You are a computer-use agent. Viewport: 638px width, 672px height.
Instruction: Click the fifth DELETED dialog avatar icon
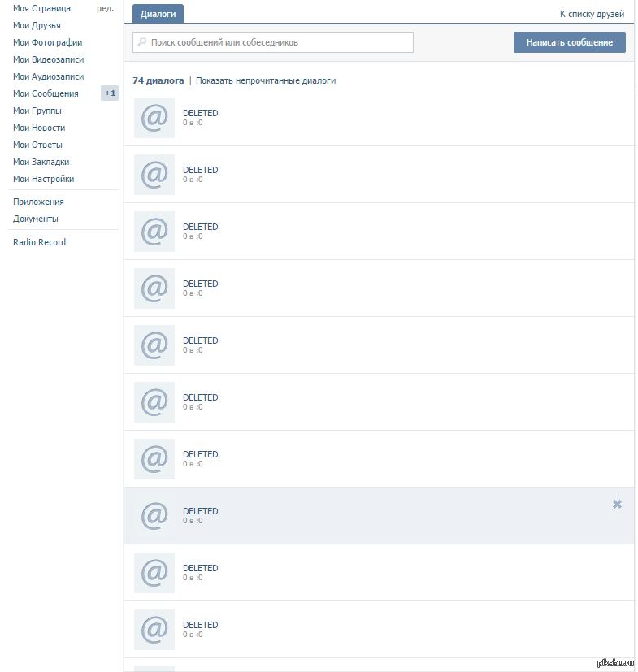point(154,345)
